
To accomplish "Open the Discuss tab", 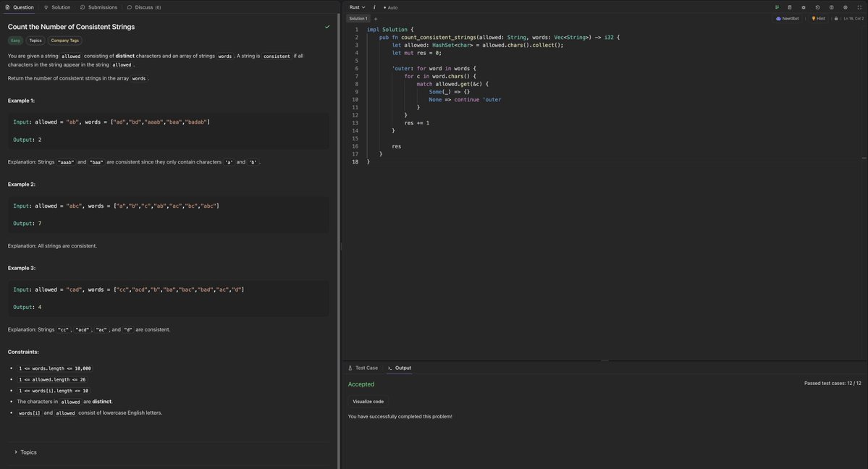I will (144, 7).
